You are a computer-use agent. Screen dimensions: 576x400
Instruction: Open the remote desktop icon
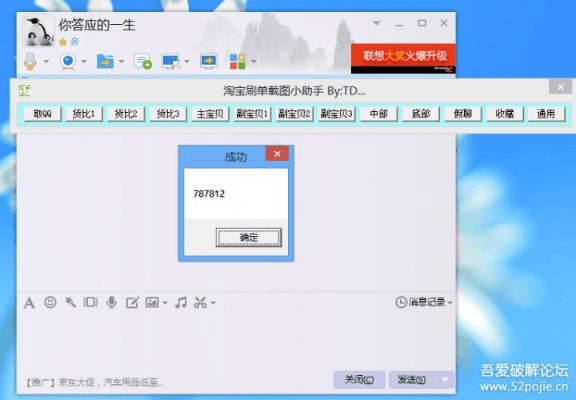tap(171, 61)
